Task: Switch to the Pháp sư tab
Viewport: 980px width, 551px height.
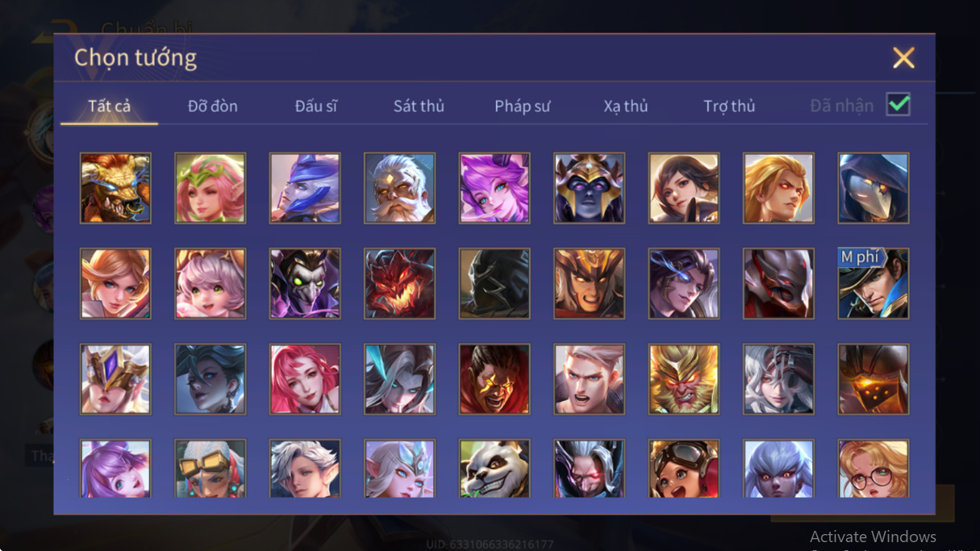Action: coord(523,106)
